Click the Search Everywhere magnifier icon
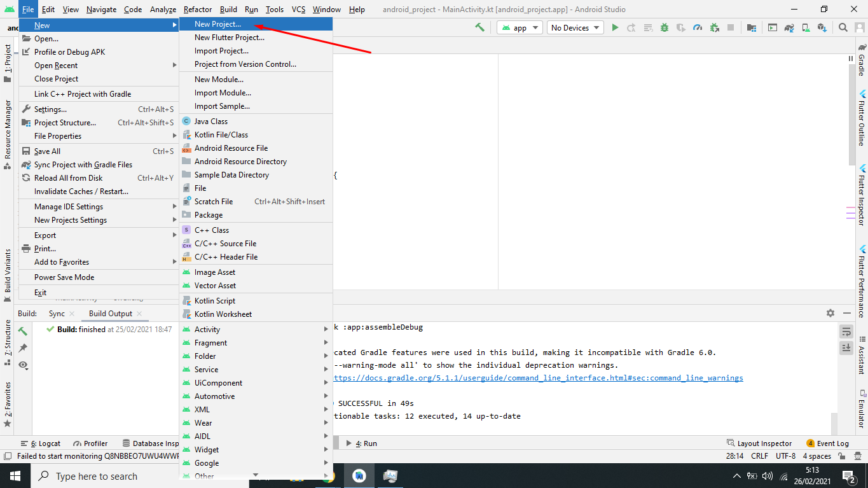Viewport: 868px width, 488px height. pos(843,27)
